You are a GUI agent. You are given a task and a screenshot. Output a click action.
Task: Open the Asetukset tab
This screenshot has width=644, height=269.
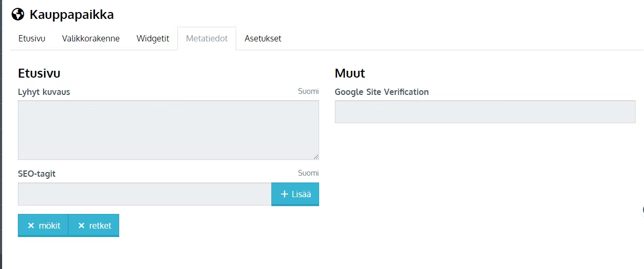click(263, 38)
